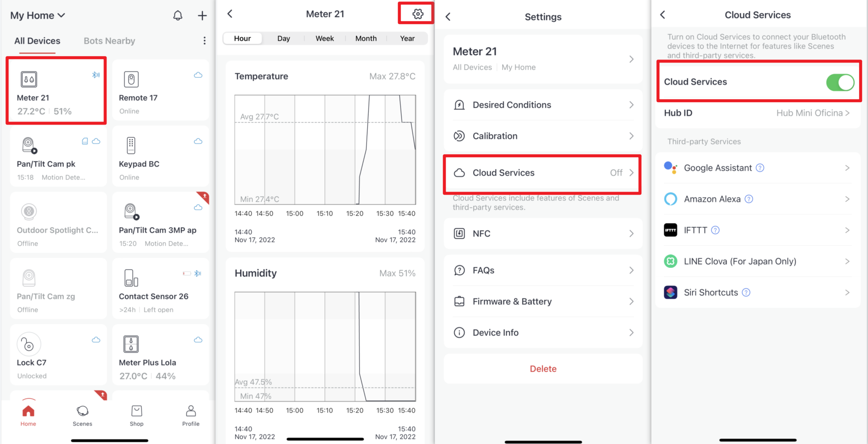Tap the 'Max 51%' humidity value
Screen dimensions: 868x444
coord(397,273)
